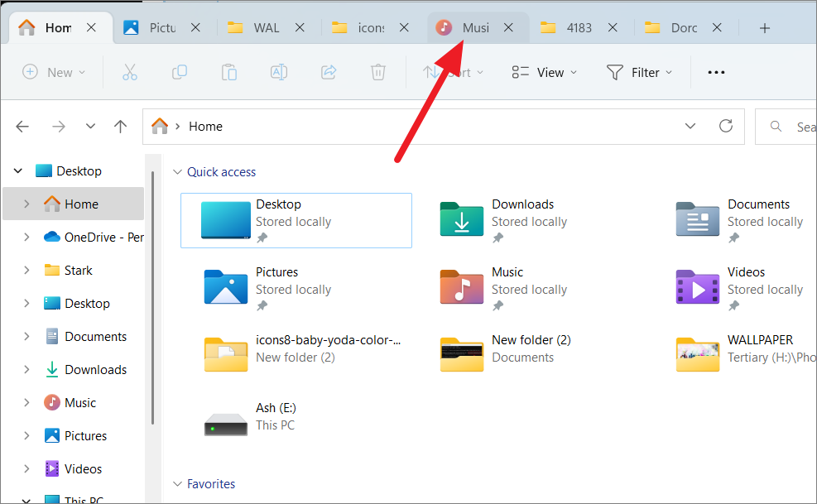Screen dimensions: 817x504
Task: Go forward with the right arrow
Action: [x=58, y=126]
